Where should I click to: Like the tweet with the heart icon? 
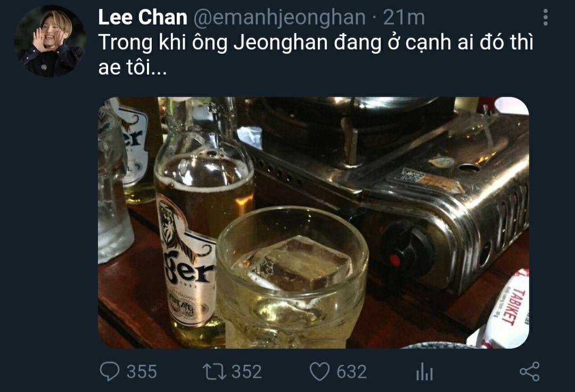coord(319,371)
